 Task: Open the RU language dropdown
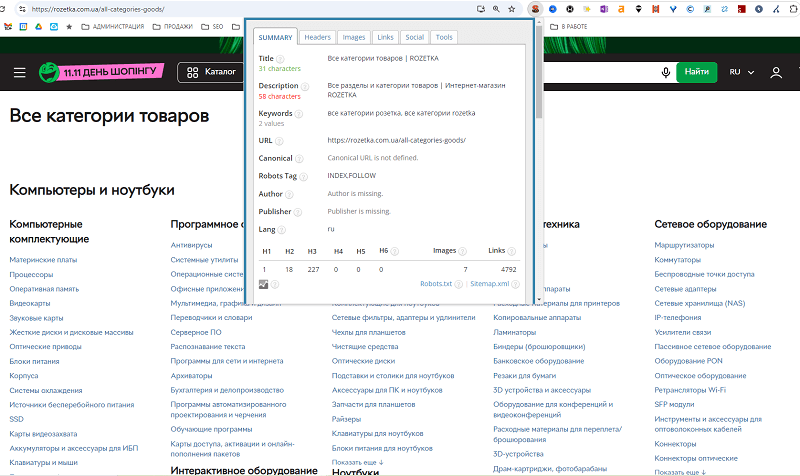click(741, 72)
